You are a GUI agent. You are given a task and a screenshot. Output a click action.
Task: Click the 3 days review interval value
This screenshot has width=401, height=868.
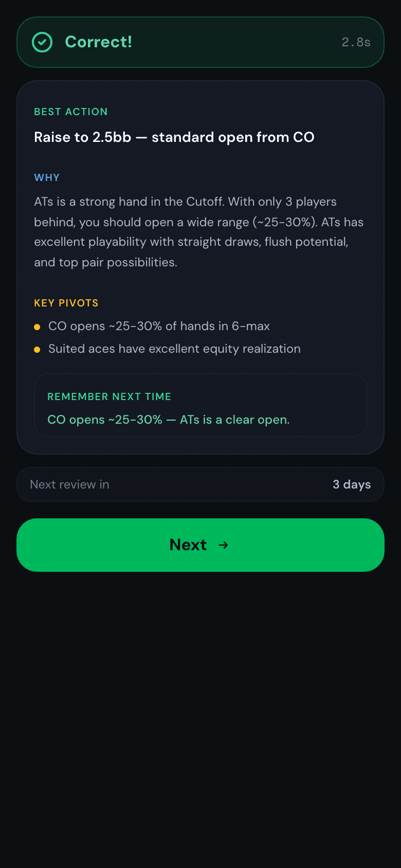click(352, 484)
